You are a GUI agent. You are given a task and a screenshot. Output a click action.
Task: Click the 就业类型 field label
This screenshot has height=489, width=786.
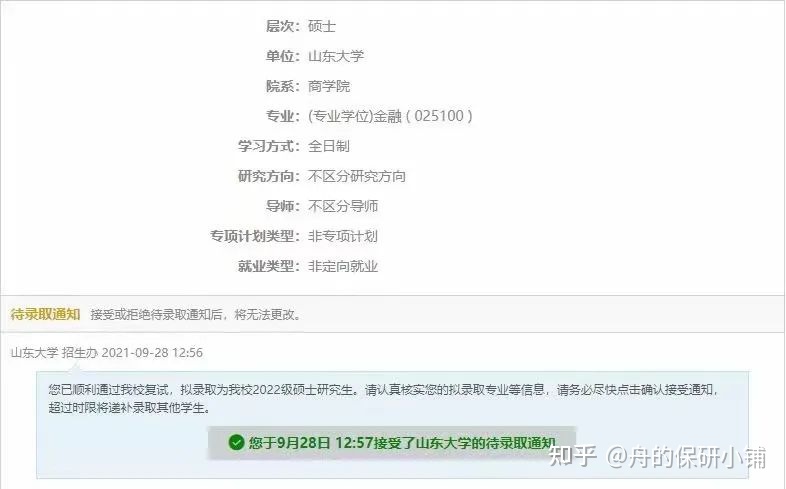[269, 266]
